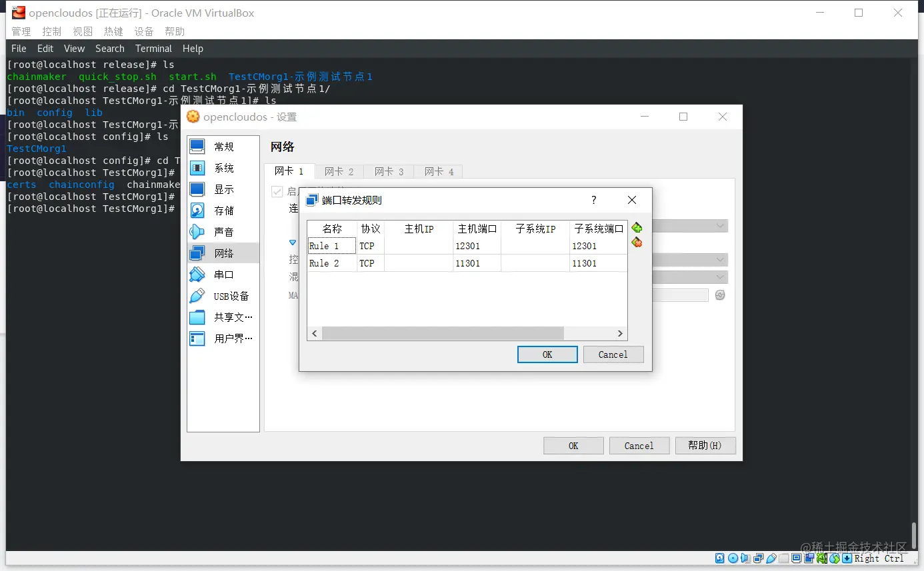This screenshot has height=571, width=924.
Task: Open the promiscuous mode (混杂模式) dropdown
Action: 689,277
